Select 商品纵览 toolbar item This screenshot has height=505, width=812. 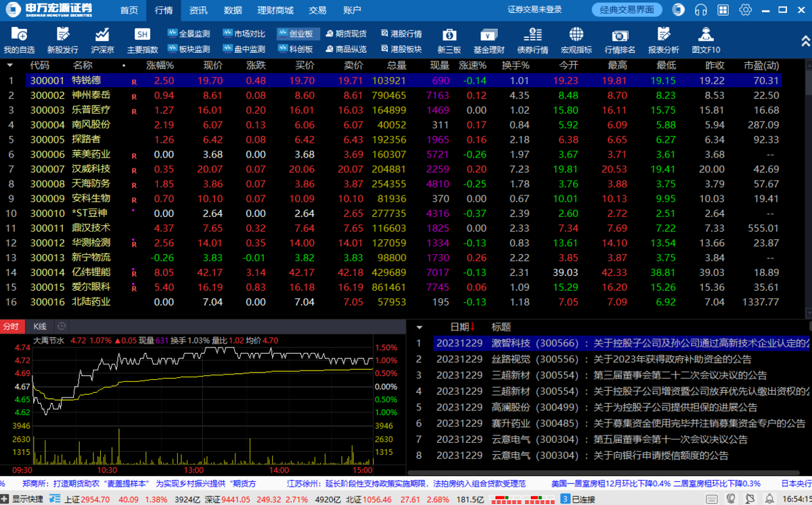click(x=346, y=49)
